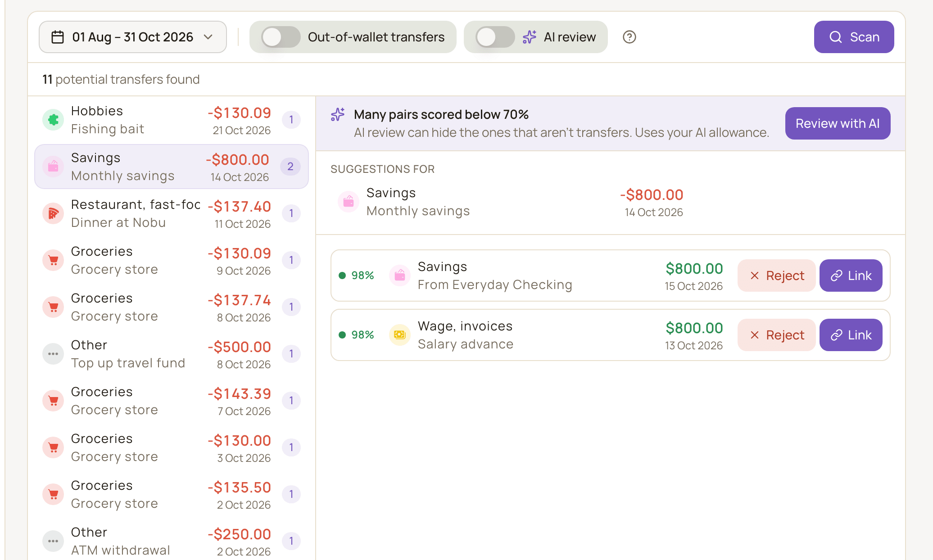Image resolution: width=933 pixels, height=560 pixels.
Task: Click the Many pairs scored below 70% heading
Action: (x=441, y=115)
